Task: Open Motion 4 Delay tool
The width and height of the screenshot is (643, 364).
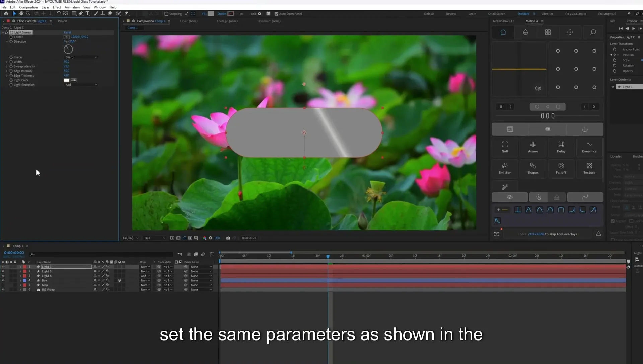Action: click(561, 147)
